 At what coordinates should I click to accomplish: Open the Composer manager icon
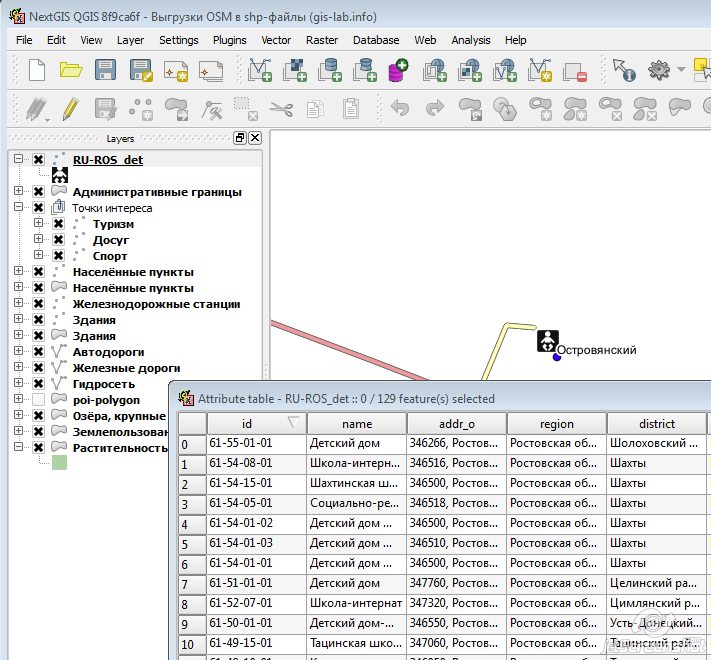tap(211, 71)
